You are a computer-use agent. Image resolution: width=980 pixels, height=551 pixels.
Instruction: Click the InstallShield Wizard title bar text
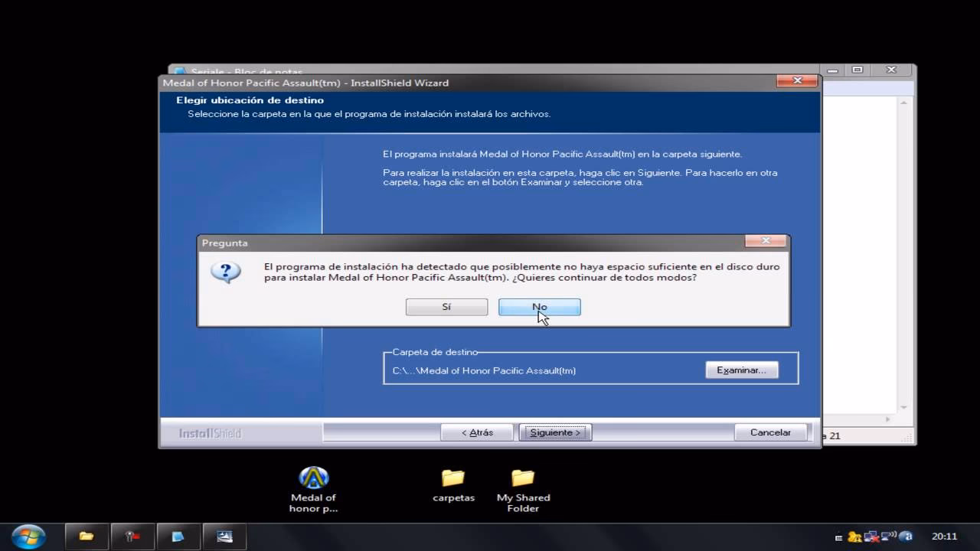click(305, 83)
